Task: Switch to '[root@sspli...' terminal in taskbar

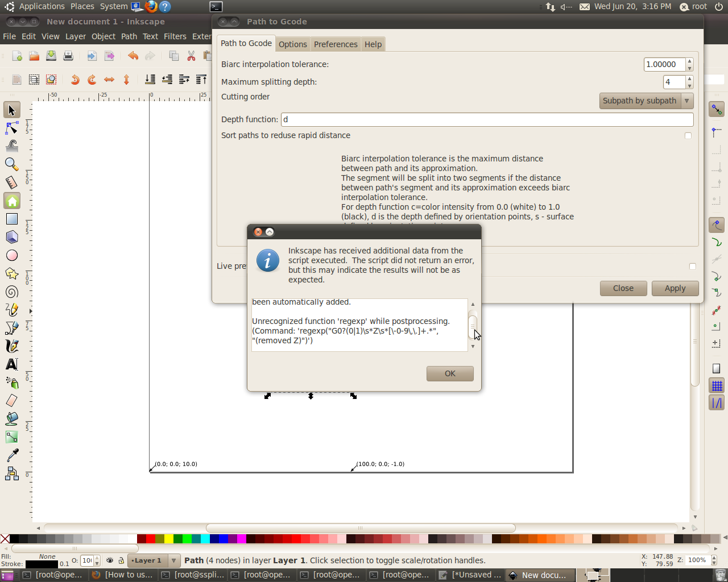Action: (193, 575)
